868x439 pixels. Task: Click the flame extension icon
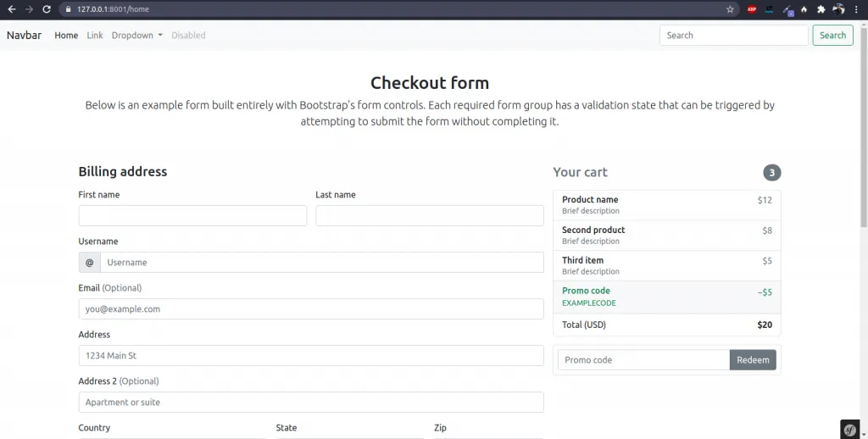click(x=804, y=9)
